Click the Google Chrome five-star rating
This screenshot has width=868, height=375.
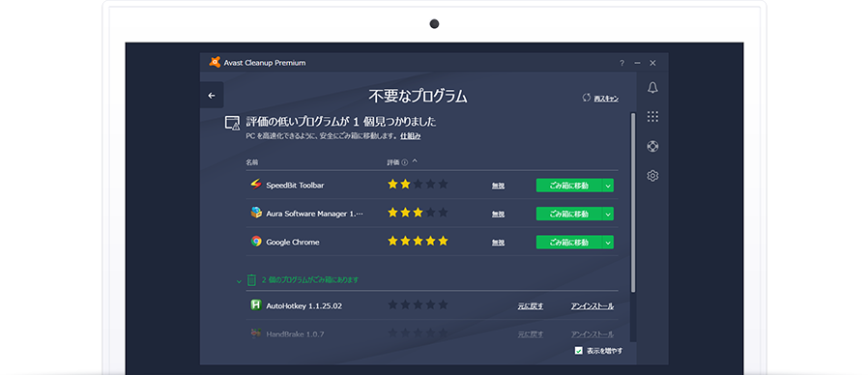pyautogui.click(x=418, y=241)
